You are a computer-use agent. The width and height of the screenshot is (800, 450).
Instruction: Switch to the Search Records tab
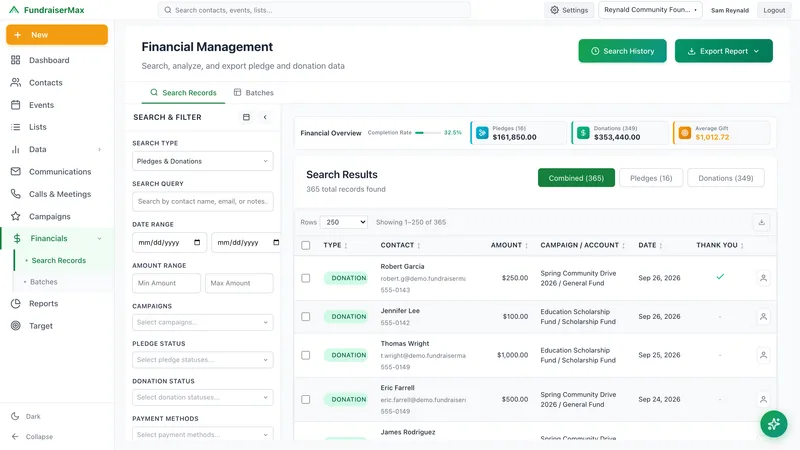183,93
